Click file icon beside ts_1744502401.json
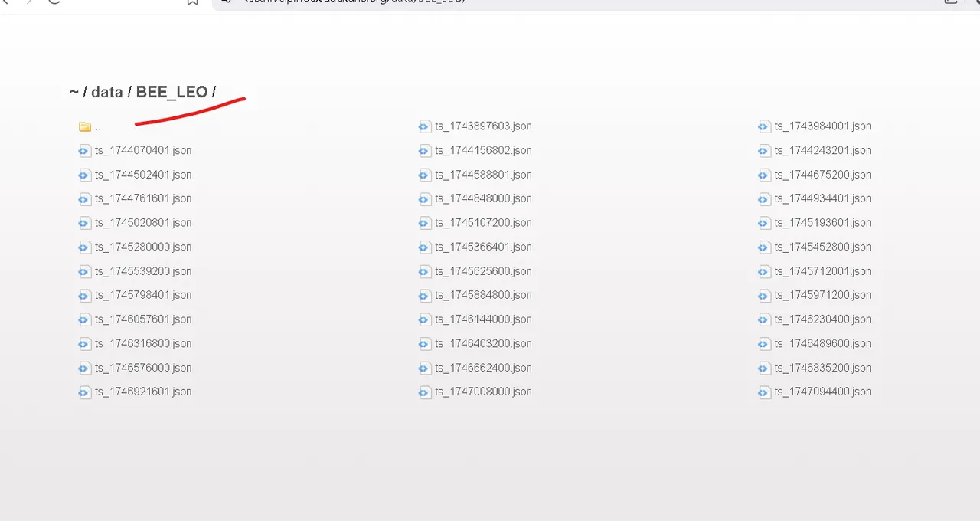 tap(84, 175)
